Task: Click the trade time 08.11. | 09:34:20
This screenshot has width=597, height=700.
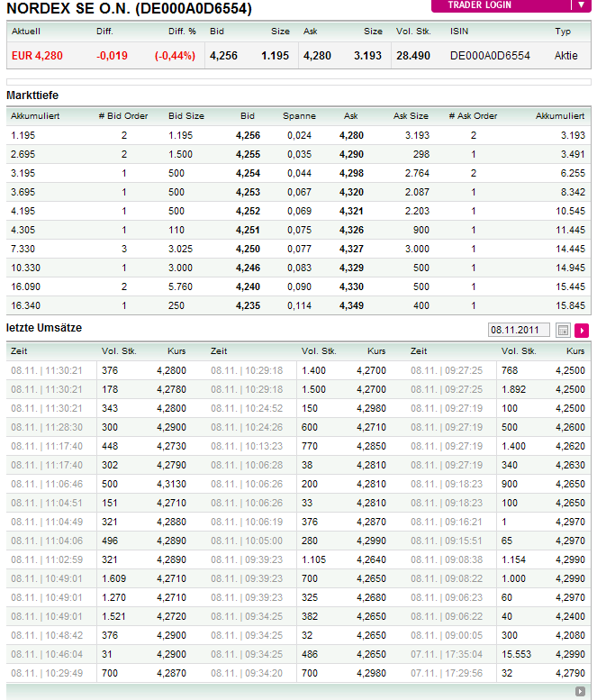Action: (247, 673)
